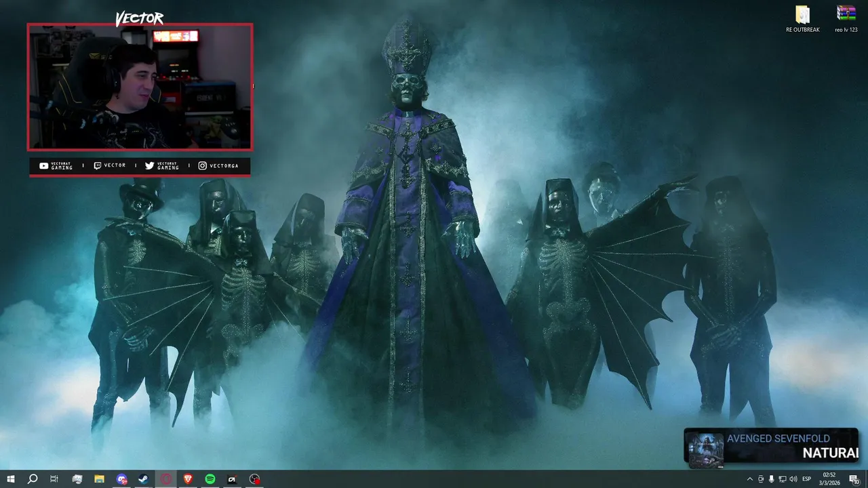Screen dimensions: 868x488
Task: Open the notification center with 10 badge
Action: point(854,479)
